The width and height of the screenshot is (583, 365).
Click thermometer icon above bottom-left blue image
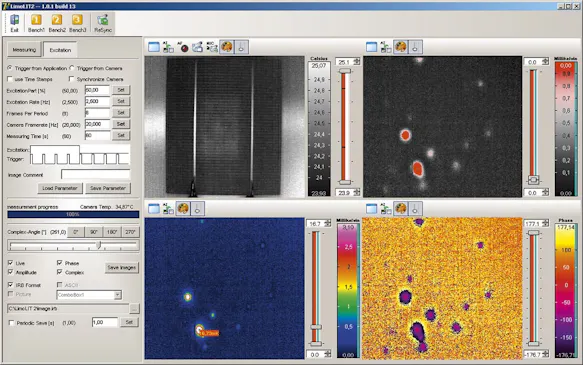coord(197,209)
